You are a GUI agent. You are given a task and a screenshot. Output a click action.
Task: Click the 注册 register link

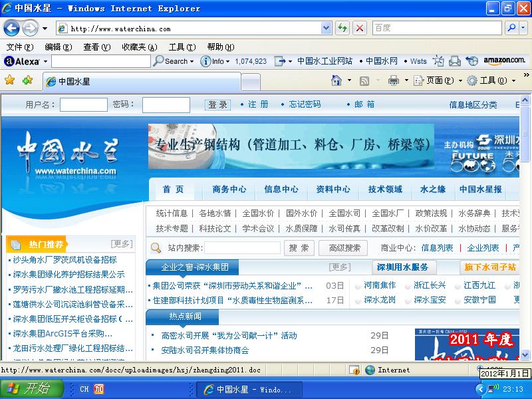click(x=258, y=104)
